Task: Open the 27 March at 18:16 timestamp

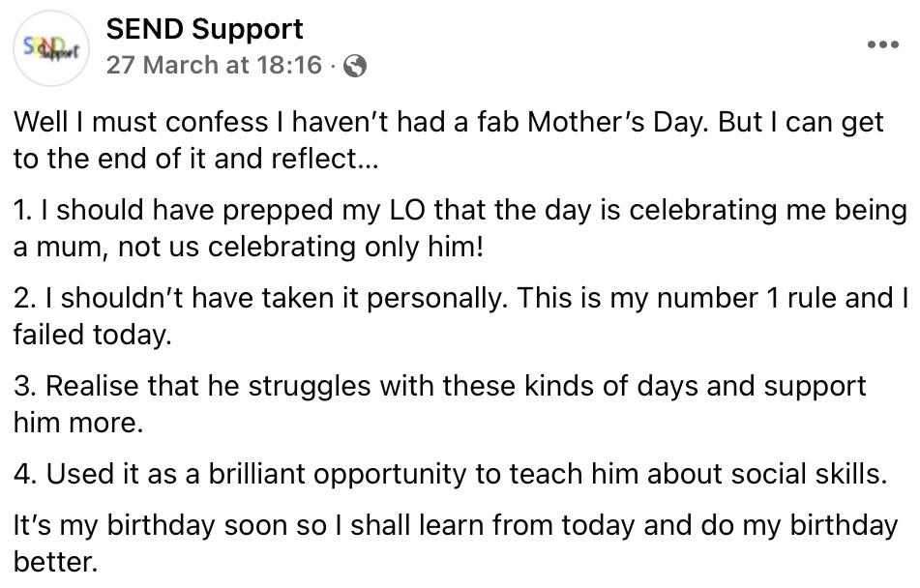Action: click(214, 66)
